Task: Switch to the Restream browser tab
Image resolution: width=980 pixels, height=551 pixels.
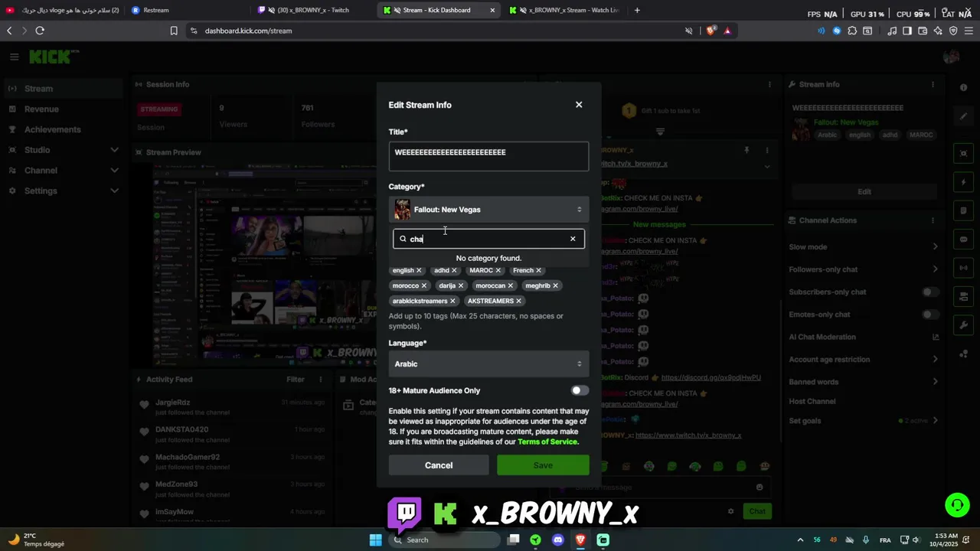Action: [188, 10]
